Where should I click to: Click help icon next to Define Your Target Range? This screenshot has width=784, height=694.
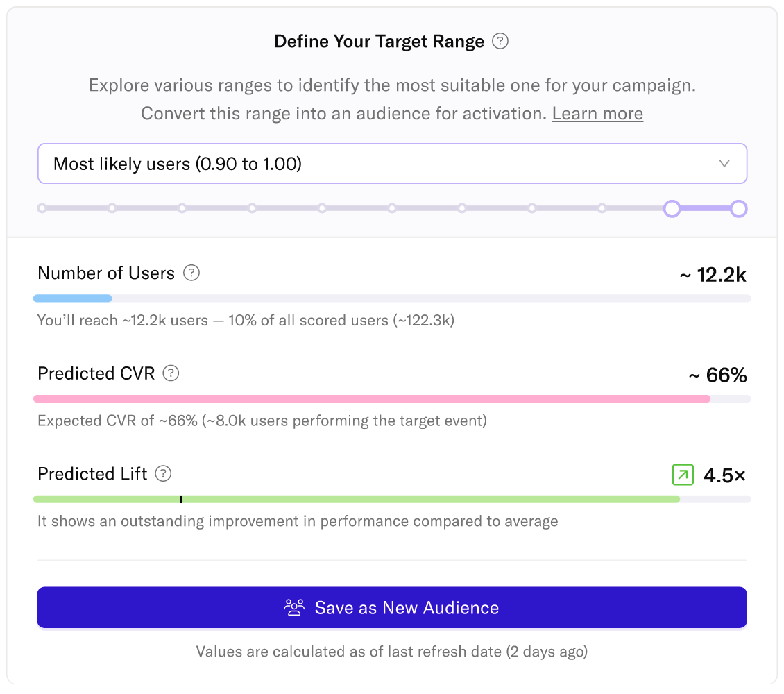[x=500, y=42]
